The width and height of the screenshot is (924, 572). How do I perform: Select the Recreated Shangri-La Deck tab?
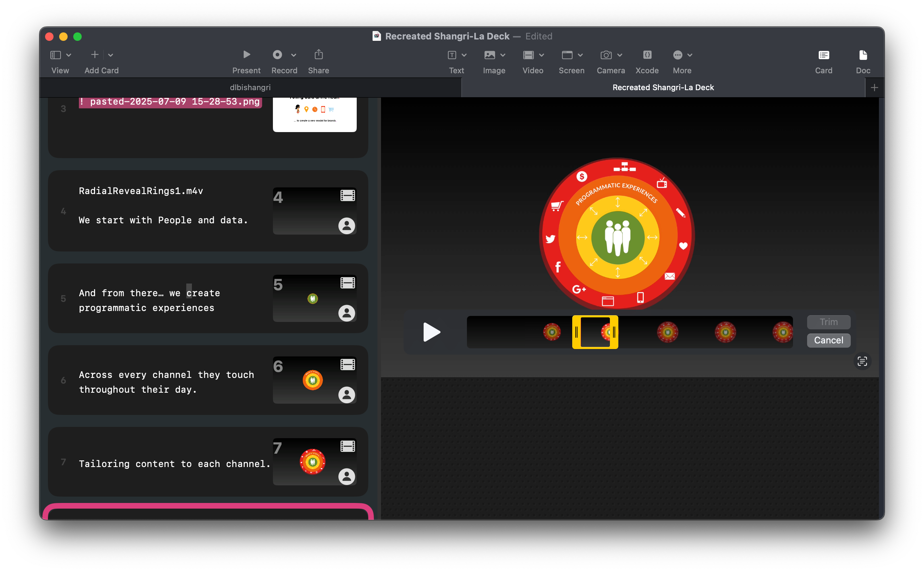pos(663,87)
